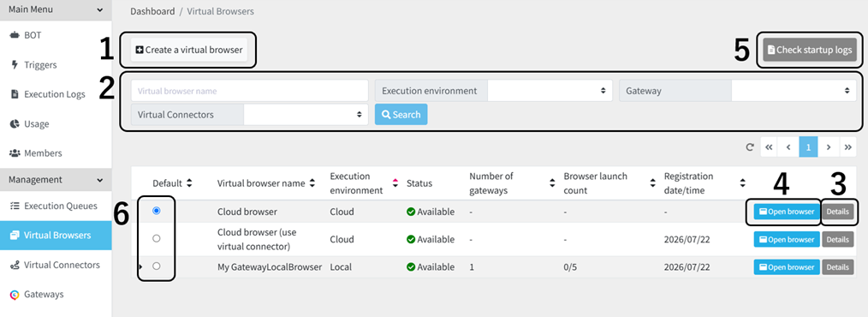Click the Virtual Connectors node icon

click(x=15, y=265)
